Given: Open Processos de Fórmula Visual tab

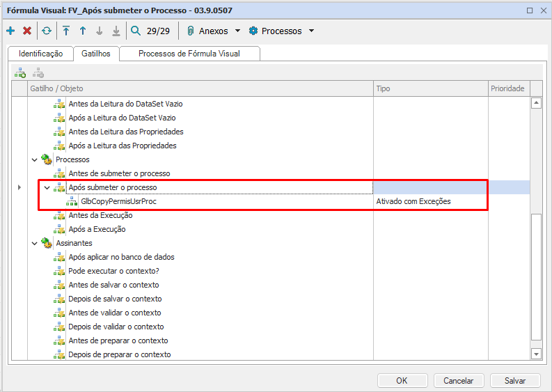Looking at the screenshot, I should (x=189, y=54).
